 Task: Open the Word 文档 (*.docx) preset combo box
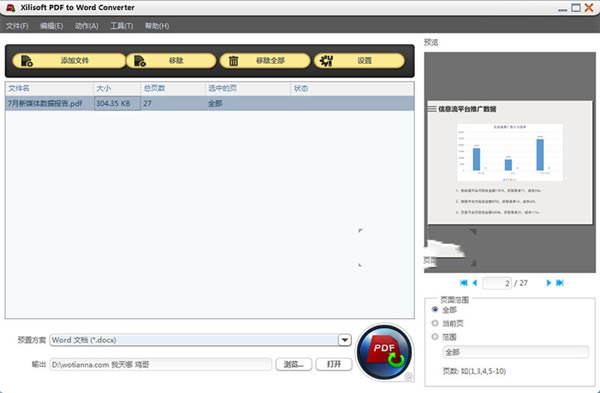(x=201, y=340)
